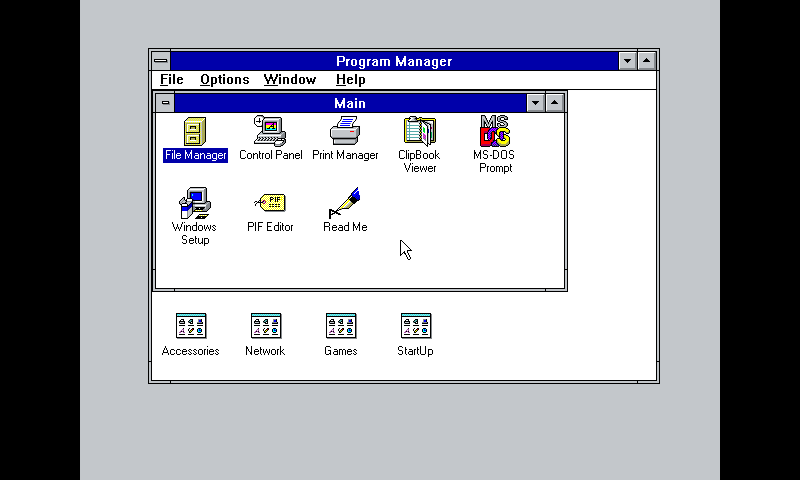Select the Control Panel icon
This screenshot has width=800, height=480.
pyautogui.click(x=270, y=132)
